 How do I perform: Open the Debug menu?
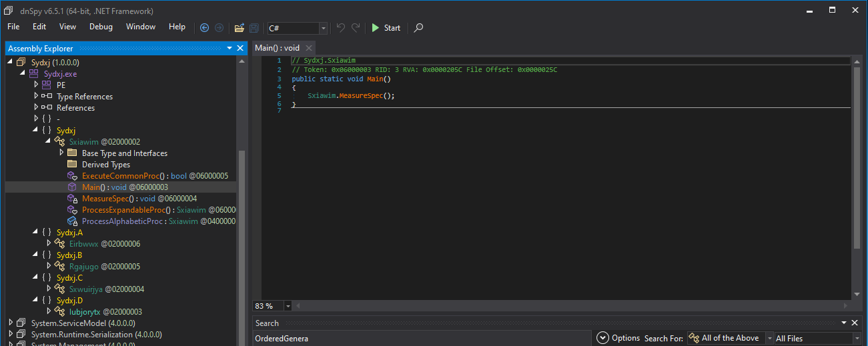tap(101, 27)
